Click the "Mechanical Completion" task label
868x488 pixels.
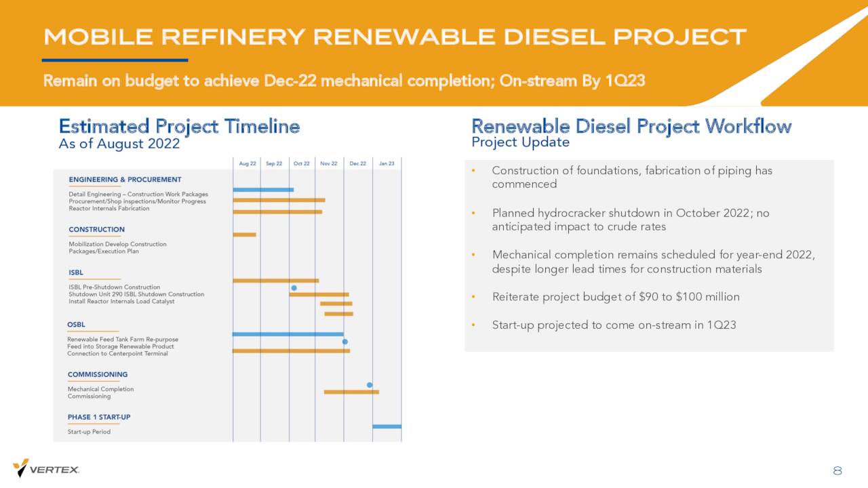click(x=100, y=389)
